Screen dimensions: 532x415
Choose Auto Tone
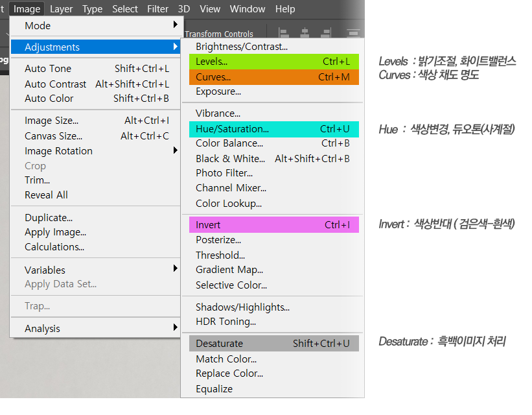tap(96, 69)
